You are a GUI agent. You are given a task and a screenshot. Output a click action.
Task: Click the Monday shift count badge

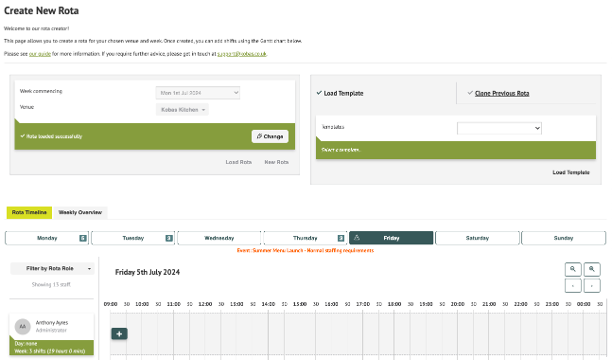pyautogui.click(x=83, y=238)
